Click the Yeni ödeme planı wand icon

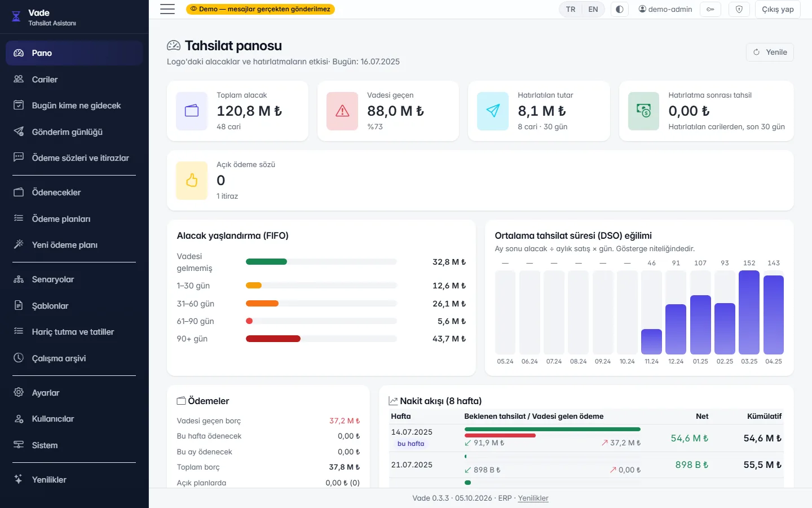19,244
